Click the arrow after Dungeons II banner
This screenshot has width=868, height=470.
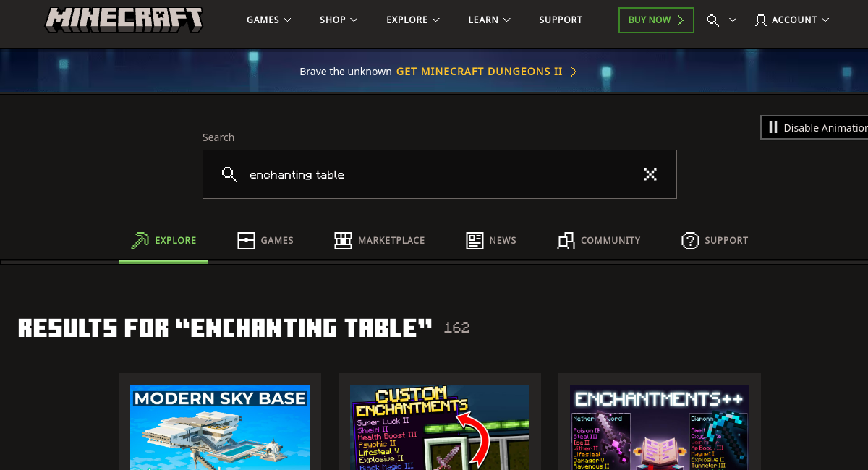click(x=574, y=72)
